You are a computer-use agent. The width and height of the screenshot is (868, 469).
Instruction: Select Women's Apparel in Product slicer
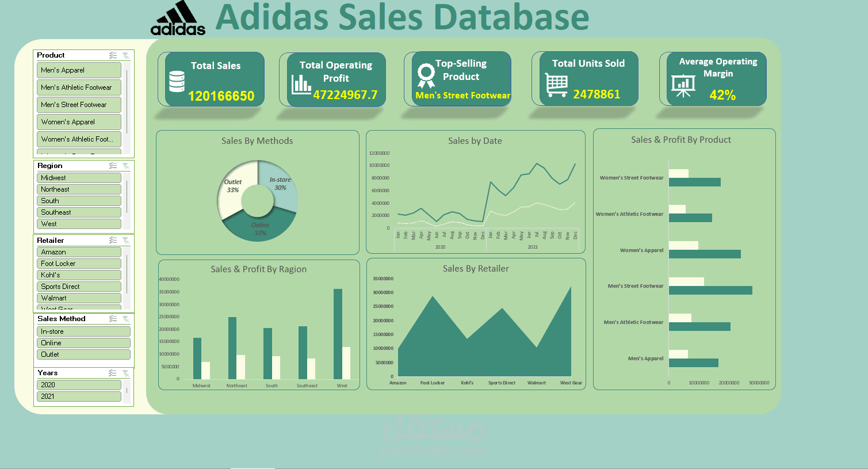point(79,122)
